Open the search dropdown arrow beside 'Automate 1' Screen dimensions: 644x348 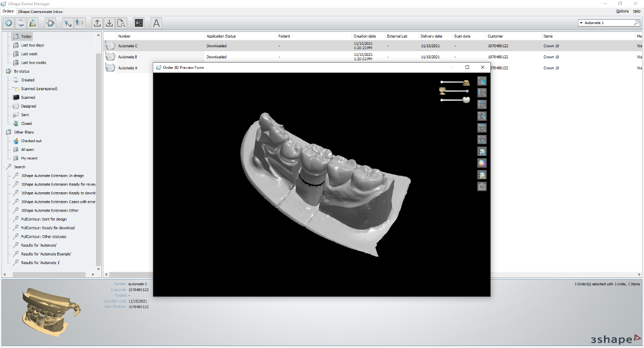[581, 23]
